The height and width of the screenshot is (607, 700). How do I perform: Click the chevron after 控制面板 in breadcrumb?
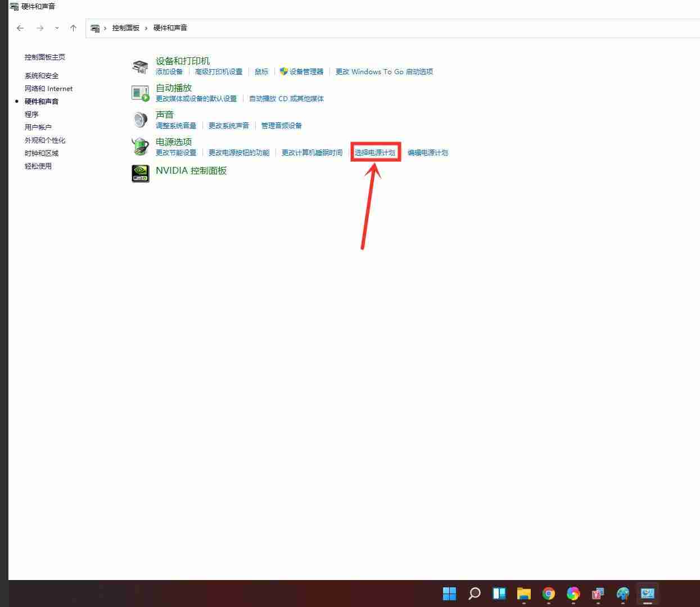coord(145,28)
